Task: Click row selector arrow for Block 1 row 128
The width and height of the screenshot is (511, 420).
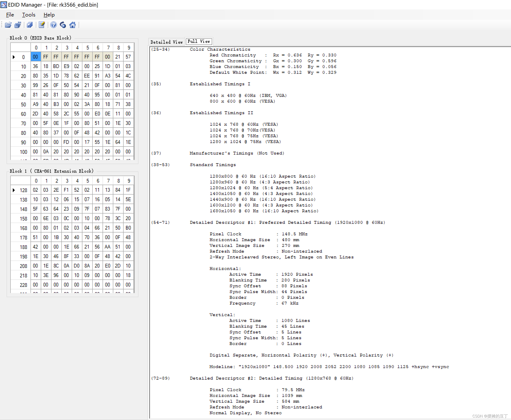Action: 14,190
